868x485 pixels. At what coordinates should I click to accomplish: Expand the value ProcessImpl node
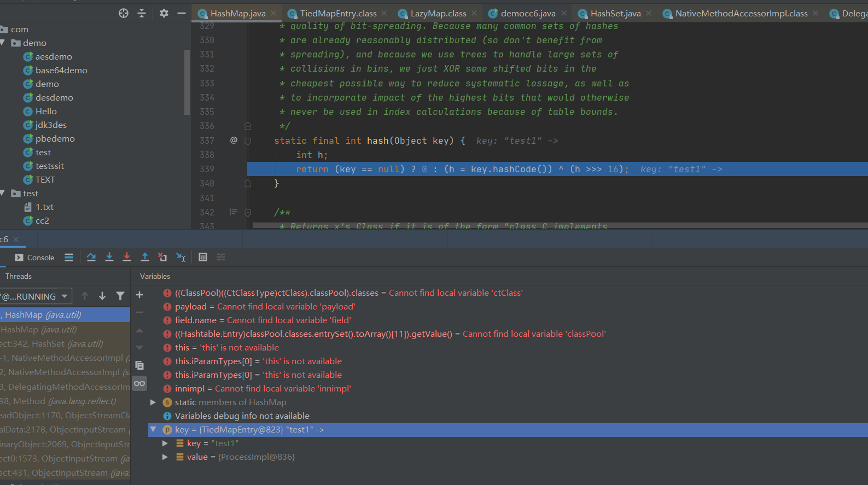pos(165,457)
